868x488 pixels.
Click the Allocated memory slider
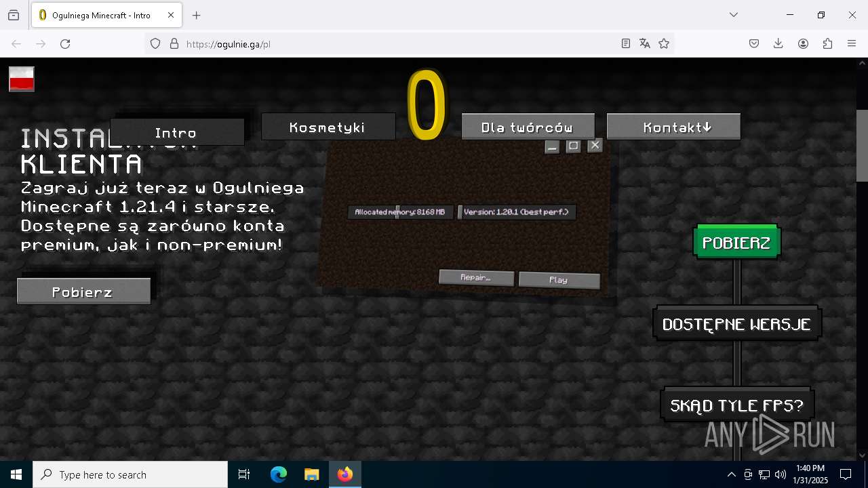pos(400,212)
